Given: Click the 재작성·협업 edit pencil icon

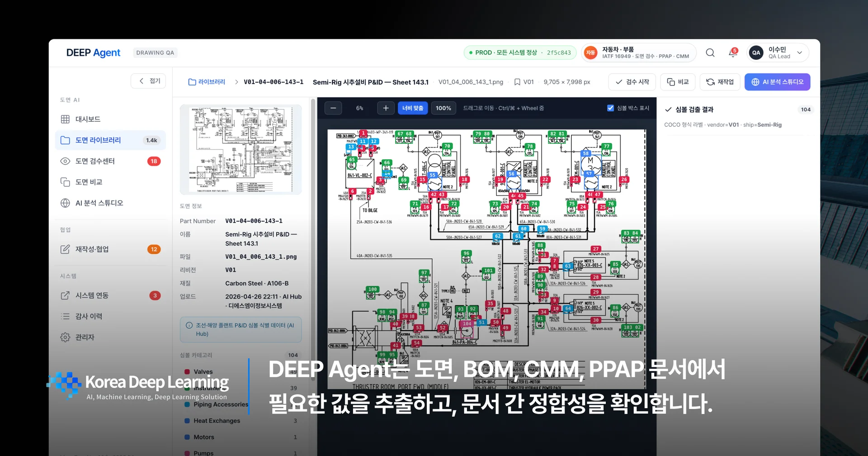Looking at the screenshot, I should point(65,249).
